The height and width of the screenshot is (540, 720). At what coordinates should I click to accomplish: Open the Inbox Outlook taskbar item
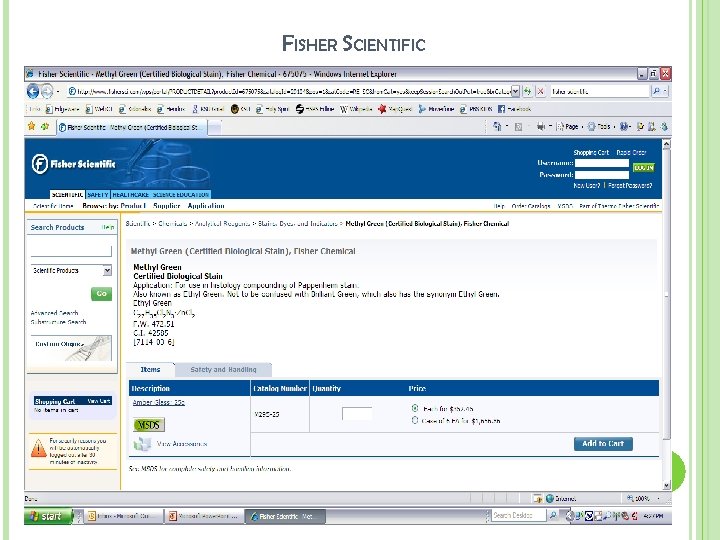pyautogui.click(x=124, y=517)
